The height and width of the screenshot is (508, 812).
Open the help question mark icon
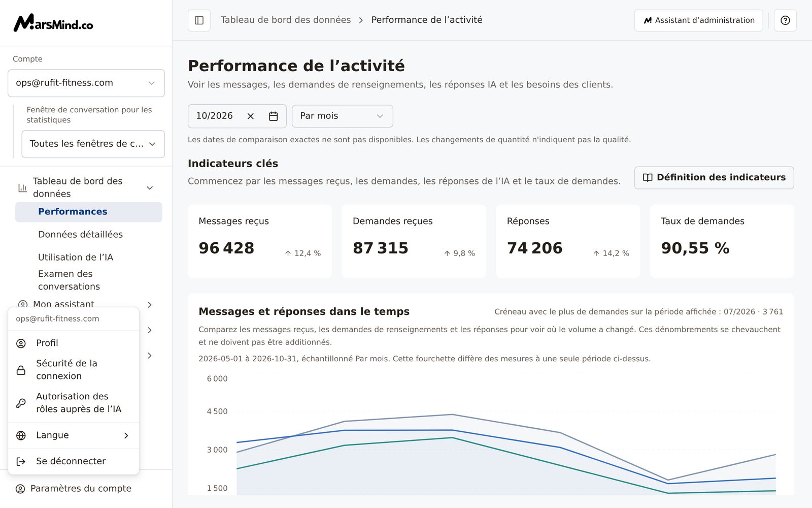coord(785,20)
